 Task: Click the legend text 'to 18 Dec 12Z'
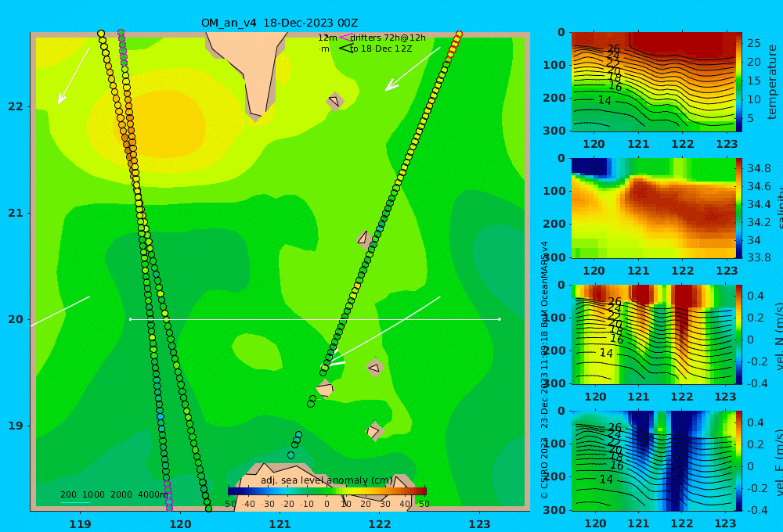pyautogui.click(x=381, y=49)
